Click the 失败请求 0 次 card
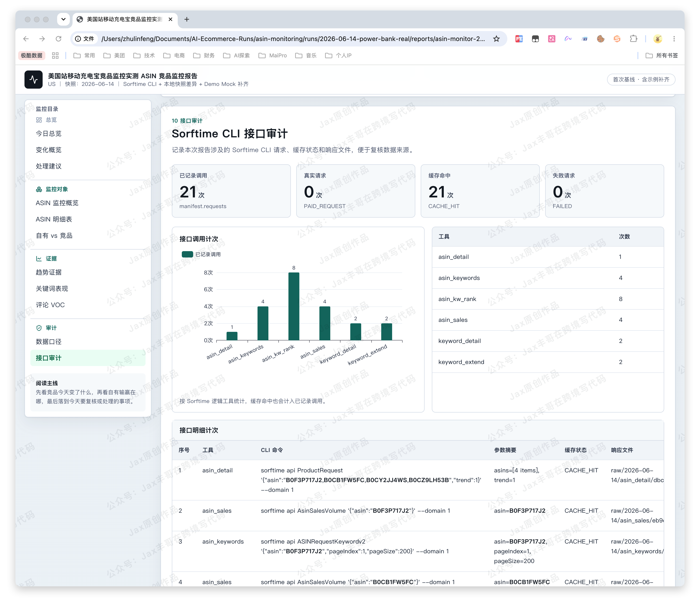The width and height of the screenshot is (700, 607). (604, 191)
